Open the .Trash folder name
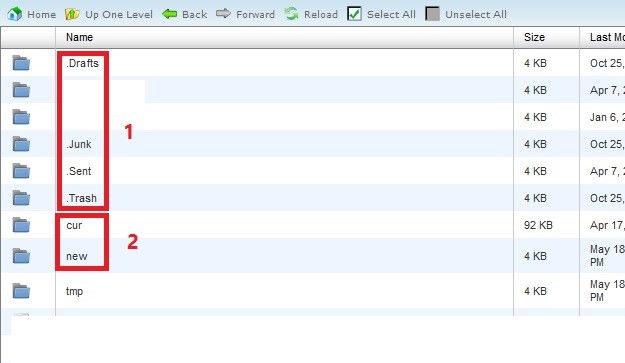This screenshot has height=363, width=625. (x=81, y=198)
